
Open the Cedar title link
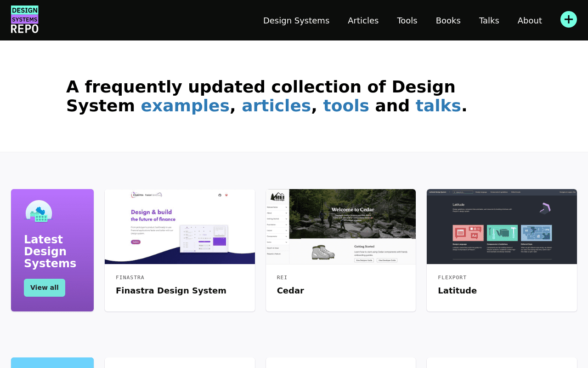tap(290, 291)
